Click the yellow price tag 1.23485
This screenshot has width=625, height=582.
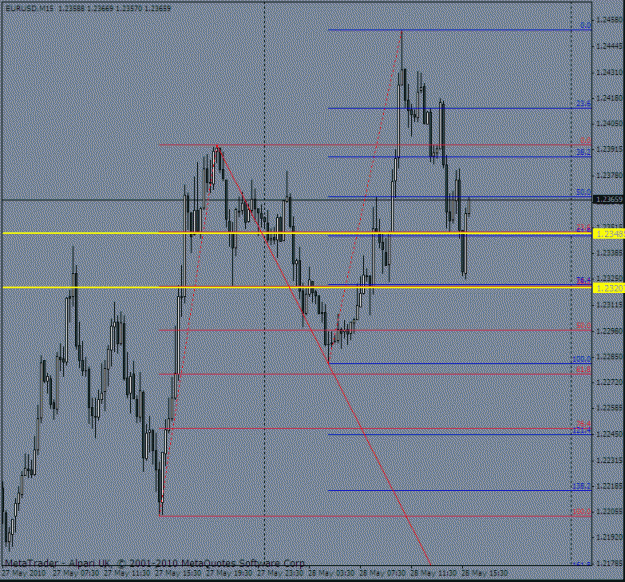pyautogui.click(x=609, y=234)
